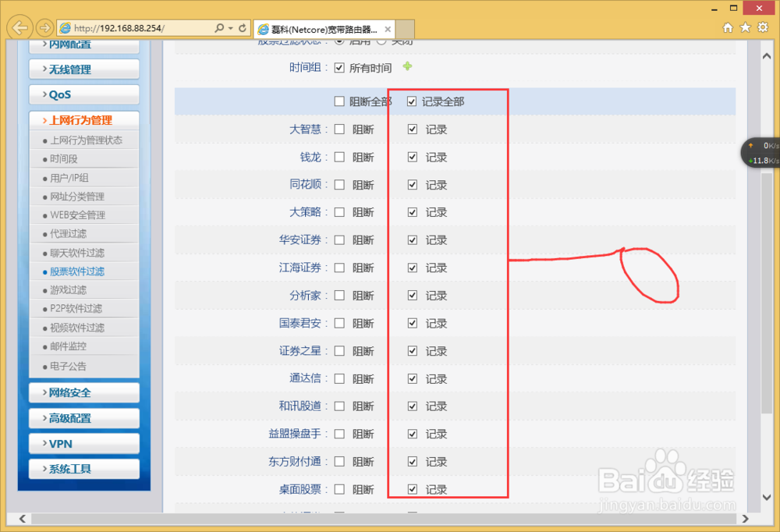Switch to the 磊科(Netcore)宽带路由器 tab

(x=320, y=29)
